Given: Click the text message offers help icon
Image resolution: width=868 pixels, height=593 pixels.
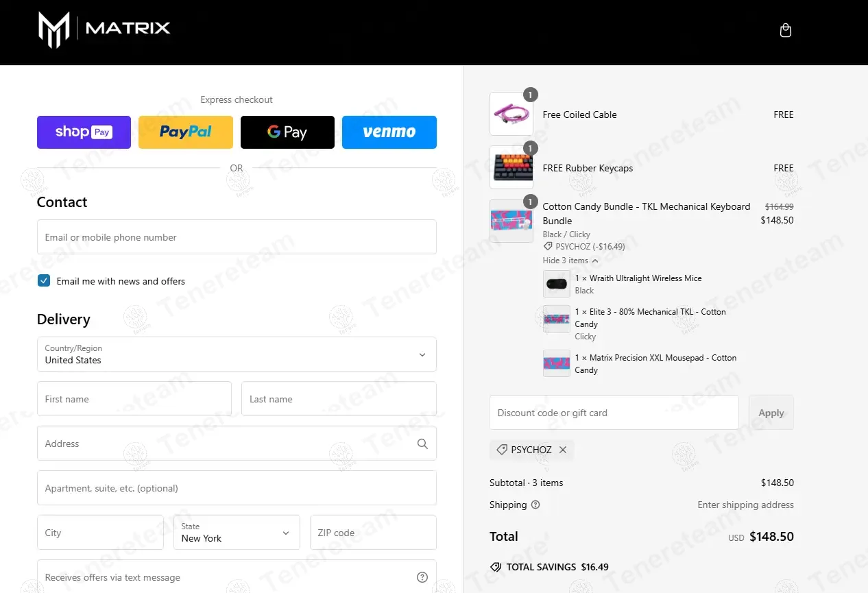Looking at the screenshot, I should point(422,577).
